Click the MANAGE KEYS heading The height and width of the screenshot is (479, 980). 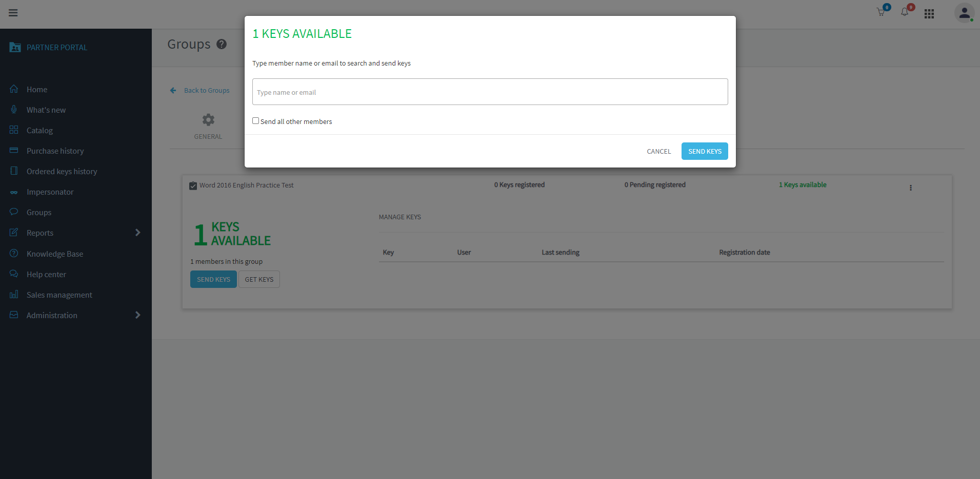[x=400, y=217]
